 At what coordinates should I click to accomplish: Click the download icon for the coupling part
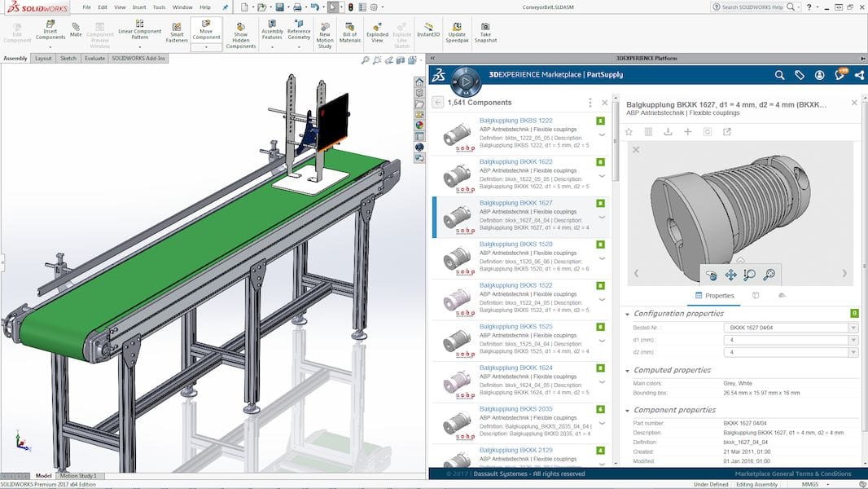pos(668,131)
